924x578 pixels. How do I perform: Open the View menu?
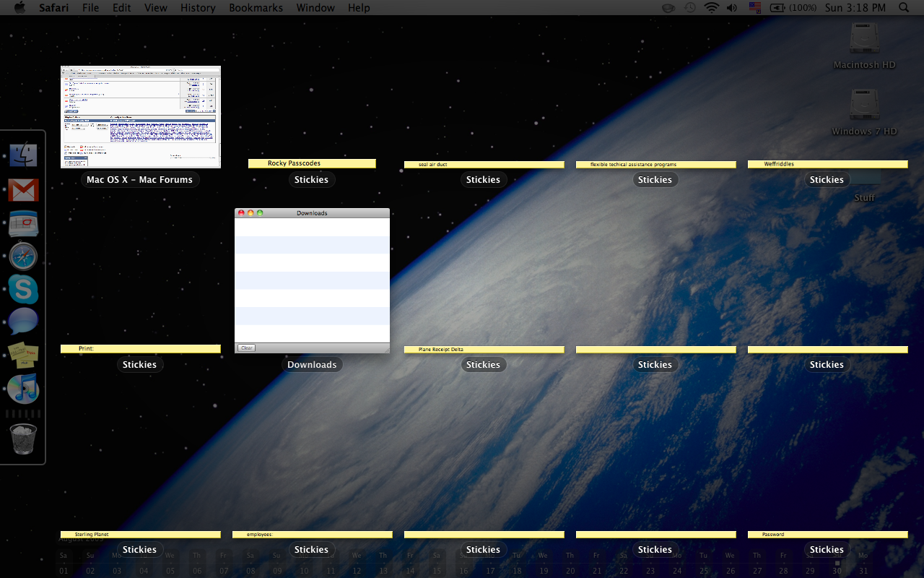[x=155, y=8]
